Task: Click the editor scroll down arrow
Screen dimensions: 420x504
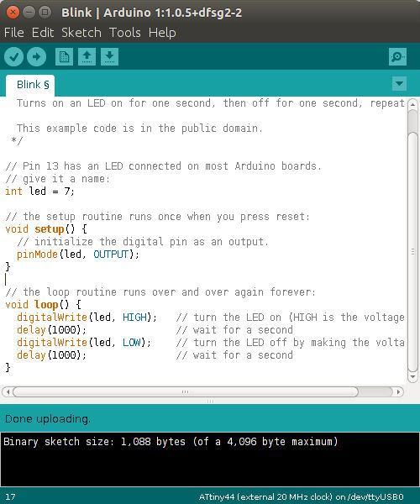Action: pos(413,376)
